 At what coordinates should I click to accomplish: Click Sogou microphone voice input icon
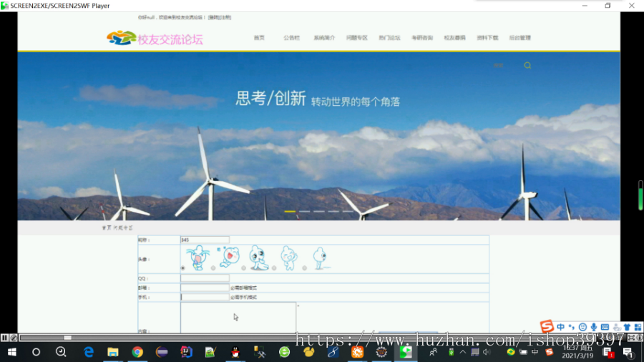pos(593,327)
